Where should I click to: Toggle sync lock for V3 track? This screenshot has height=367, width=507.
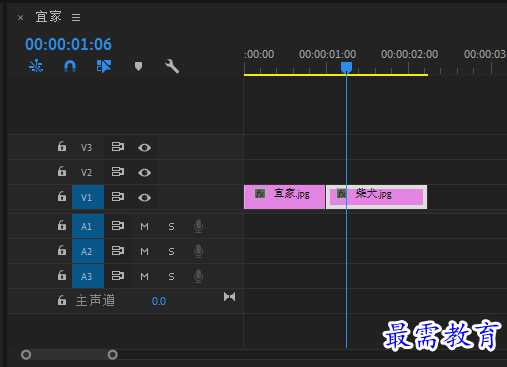[118, 147]
